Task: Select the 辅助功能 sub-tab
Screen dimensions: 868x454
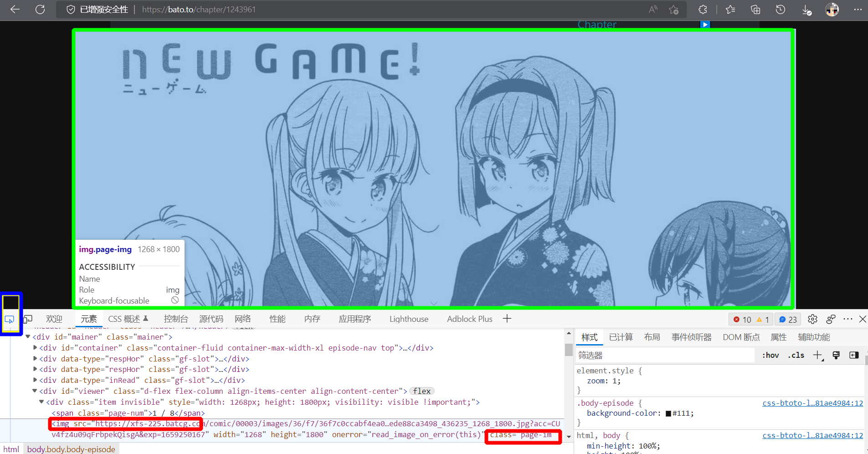Action: click(x=814, y=337)
